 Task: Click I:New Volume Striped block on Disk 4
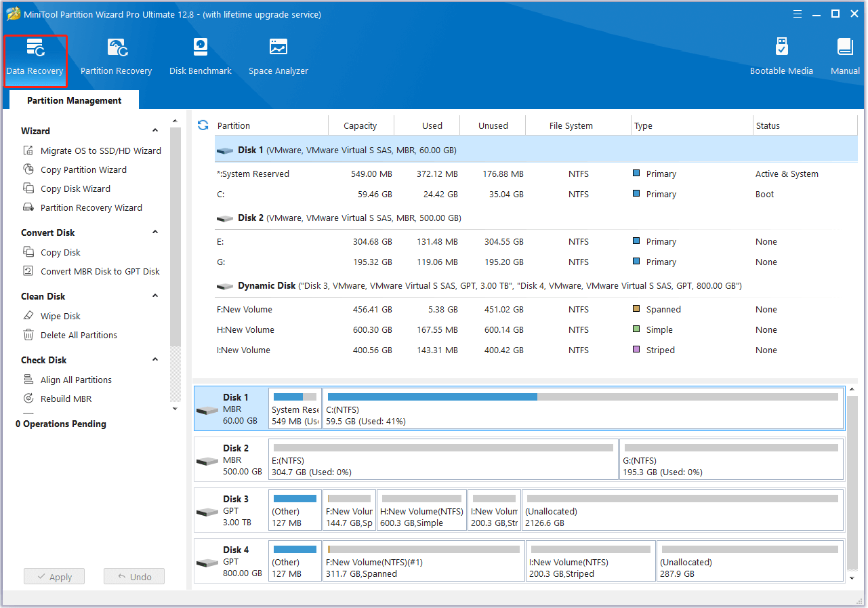(x=590, y=561)
